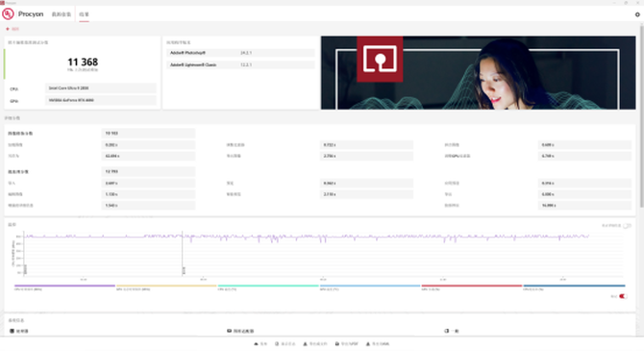Click the red GPU load legend bar
644x351 pixels.
tap(472, 286)
